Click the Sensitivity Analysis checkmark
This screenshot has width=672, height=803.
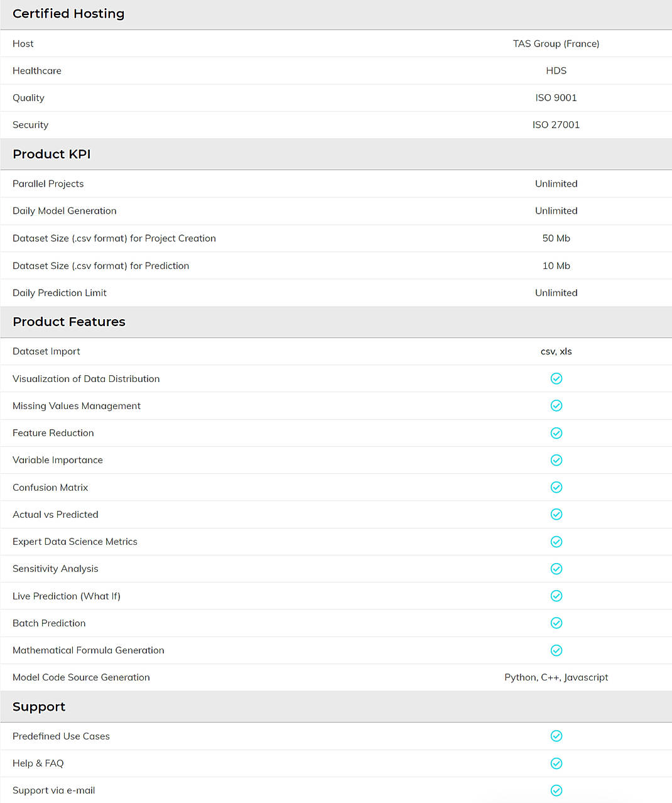(x=556, y=569)
